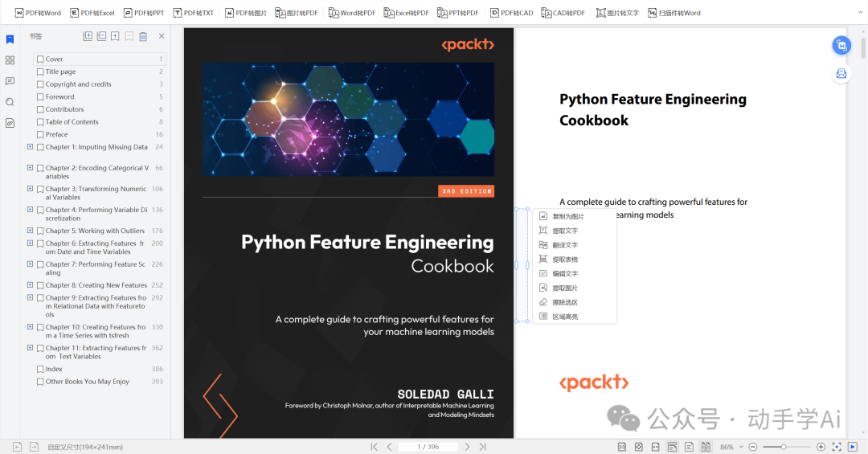The image size is (868, 454).
Task: Go to Copyright and credits bookmark
Action: pyautogui.click(x=78, y=84)
